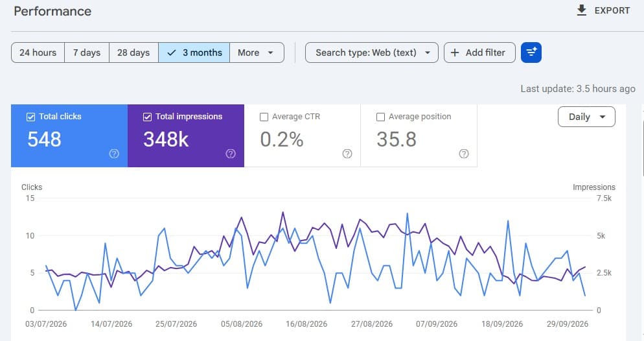Image resolution: width=644 pixels, height=341 pixels.
Task: Select the 24 hours range
Action: pyautogui.click(x=38, y=53)
